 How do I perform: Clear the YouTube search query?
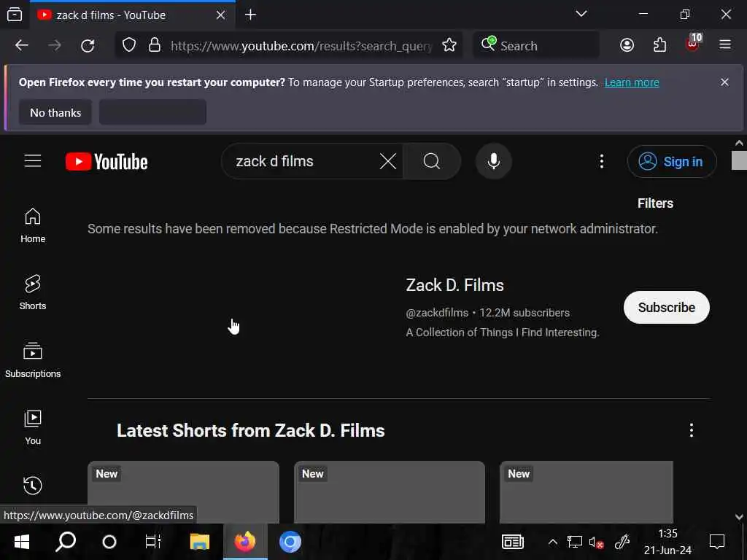pos(388,161)
